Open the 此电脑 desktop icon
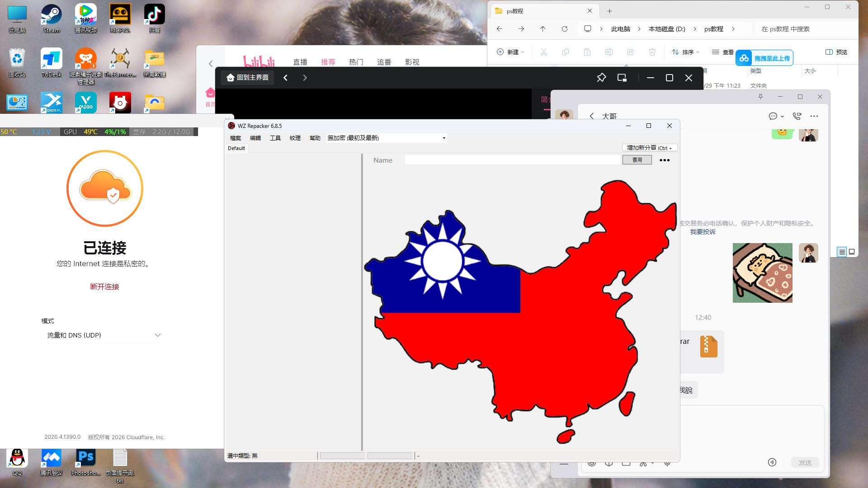Image resolution: width=868 pixels, height=488 pixels. pyautogui.click(x=17, y=18)
